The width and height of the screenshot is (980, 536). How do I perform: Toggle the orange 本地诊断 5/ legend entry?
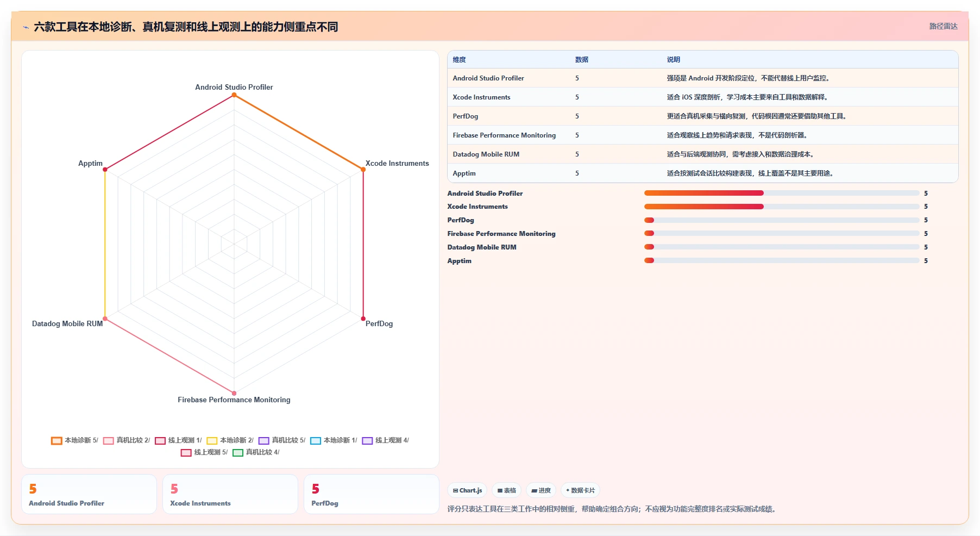[75, 440]
